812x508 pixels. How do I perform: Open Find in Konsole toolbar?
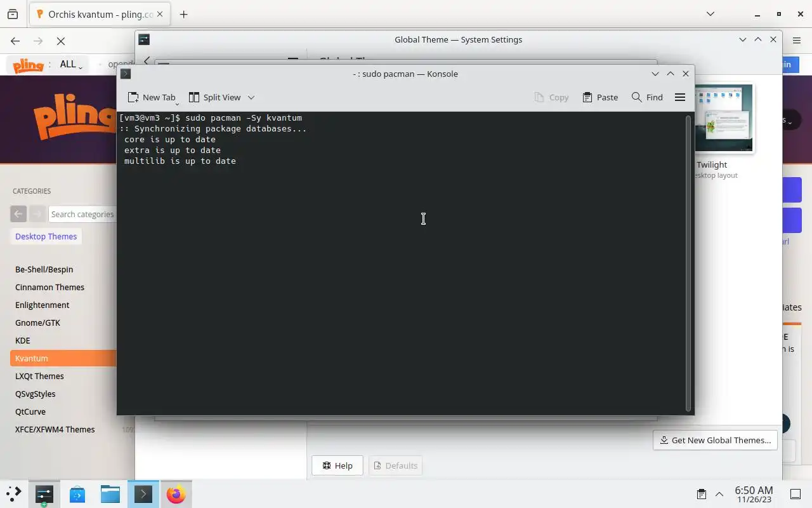click(647, 97)
